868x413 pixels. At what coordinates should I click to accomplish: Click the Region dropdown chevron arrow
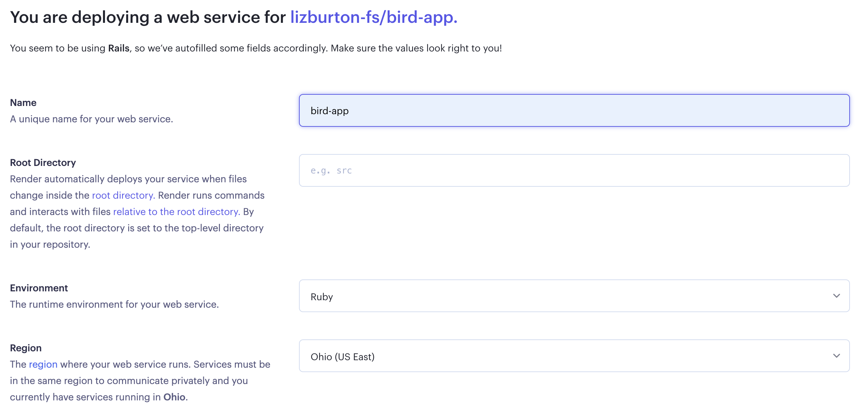click(x=836, y=356)
